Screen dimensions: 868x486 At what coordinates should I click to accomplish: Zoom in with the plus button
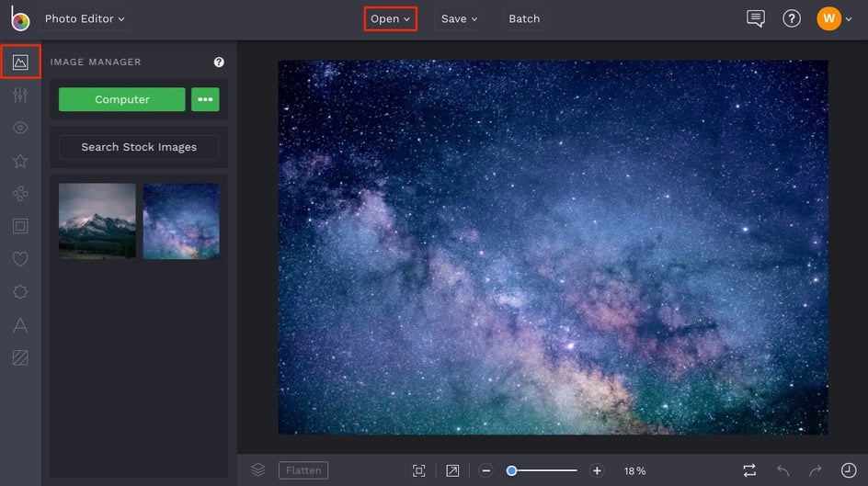pos(597,470)
